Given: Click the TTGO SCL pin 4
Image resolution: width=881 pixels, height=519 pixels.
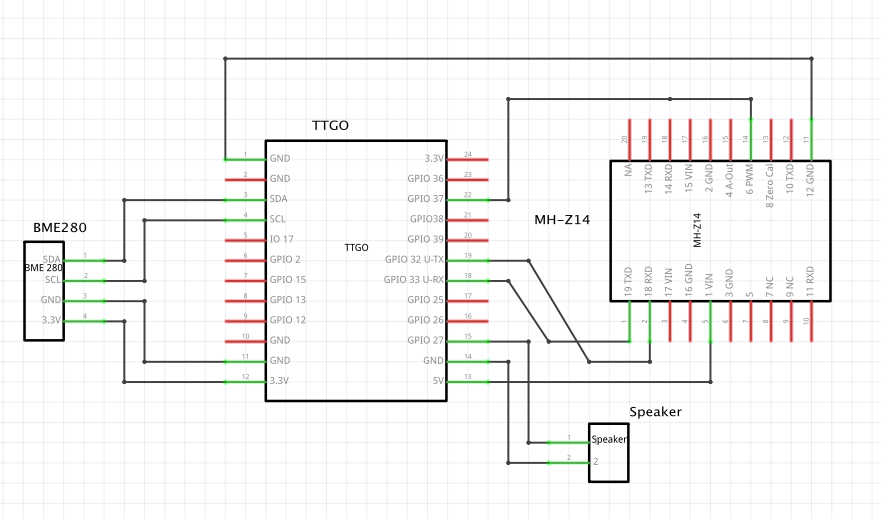Looking at the screenshot, I should (244, 219).
